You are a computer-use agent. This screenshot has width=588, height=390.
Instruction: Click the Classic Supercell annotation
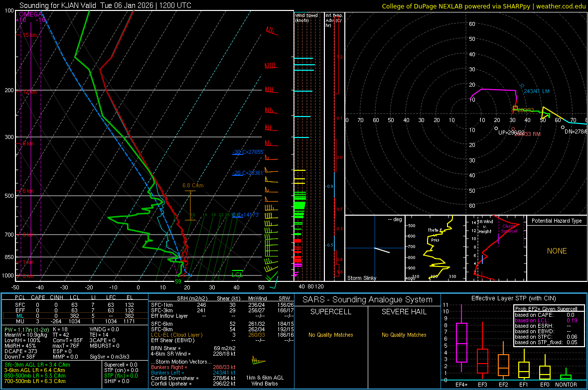coord(510,229)
